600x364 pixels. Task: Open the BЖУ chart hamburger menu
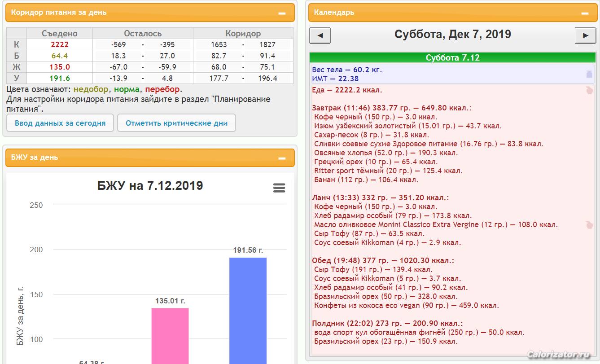tap(279, 188)
